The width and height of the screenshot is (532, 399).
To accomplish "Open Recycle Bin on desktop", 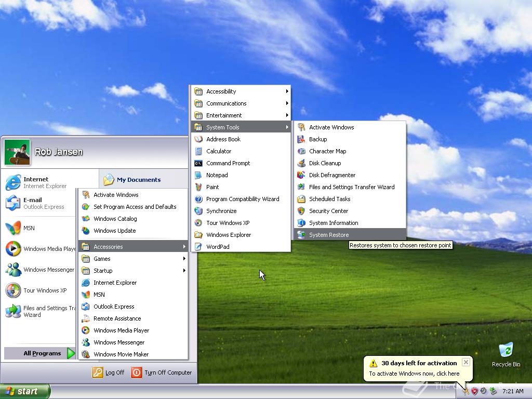I will point(506,354).
